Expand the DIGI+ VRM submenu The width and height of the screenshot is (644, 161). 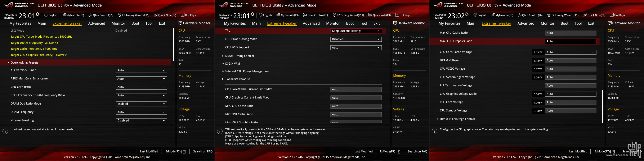[232, 64]
